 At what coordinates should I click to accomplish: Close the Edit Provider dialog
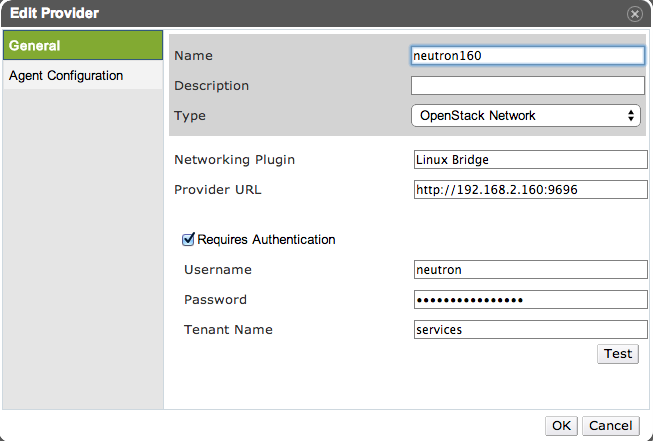pyautogui.click(x=634, y=14)
